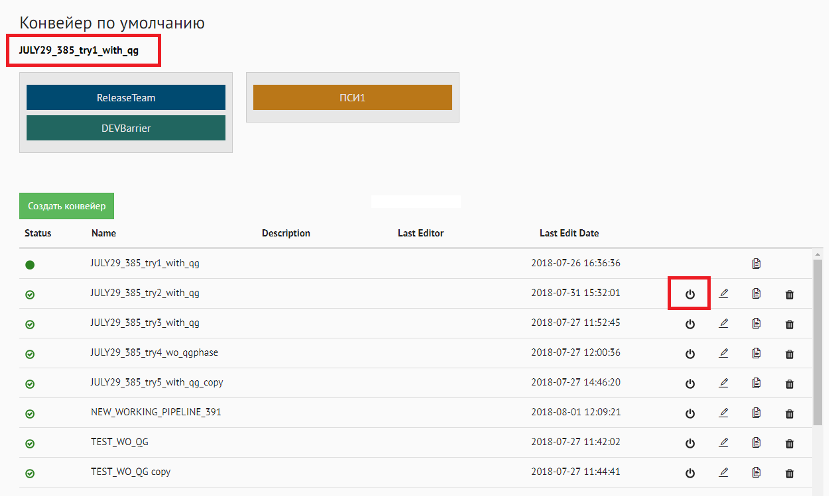Sort by Last Edit Date column header
The width and height of the screenshot is (829, 496).
tap(569, 233)
